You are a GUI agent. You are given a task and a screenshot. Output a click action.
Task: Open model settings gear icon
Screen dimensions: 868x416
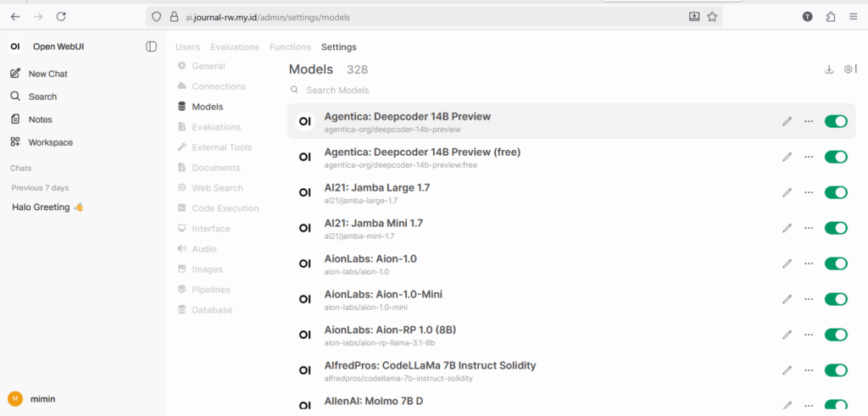click(848, 69)
